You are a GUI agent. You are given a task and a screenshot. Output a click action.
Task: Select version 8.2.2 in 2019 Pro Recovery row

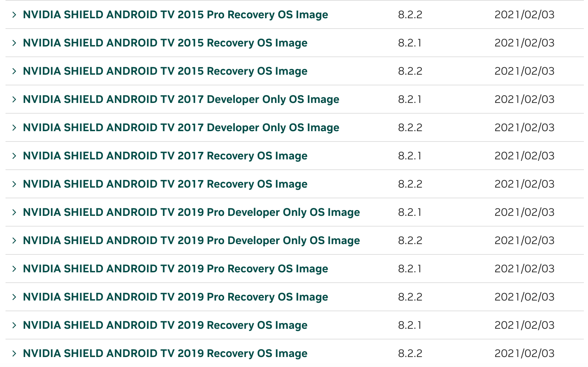coord(410,297)
